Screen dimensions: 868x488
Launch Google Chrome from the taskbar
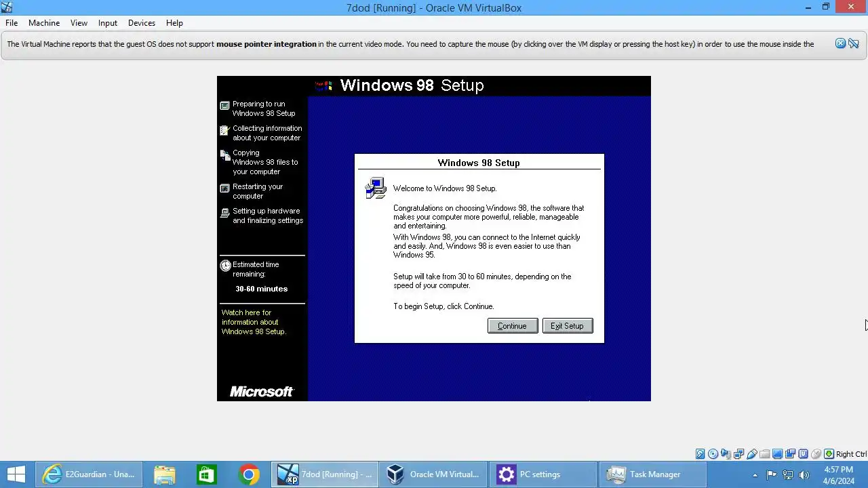tap(249, 474)
